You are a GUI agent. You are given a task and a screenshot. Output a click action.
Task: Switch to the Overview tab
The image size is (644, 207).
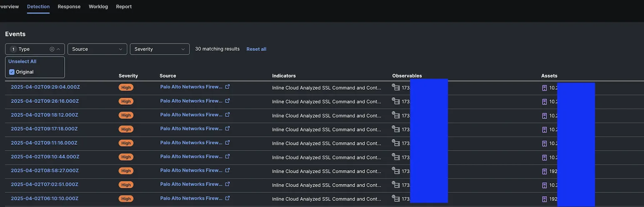tap(9, 7)
